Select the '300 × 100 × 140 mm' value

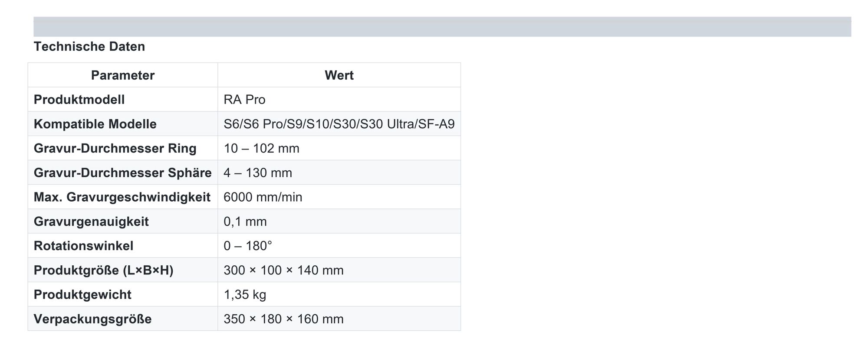coord(283,270)
